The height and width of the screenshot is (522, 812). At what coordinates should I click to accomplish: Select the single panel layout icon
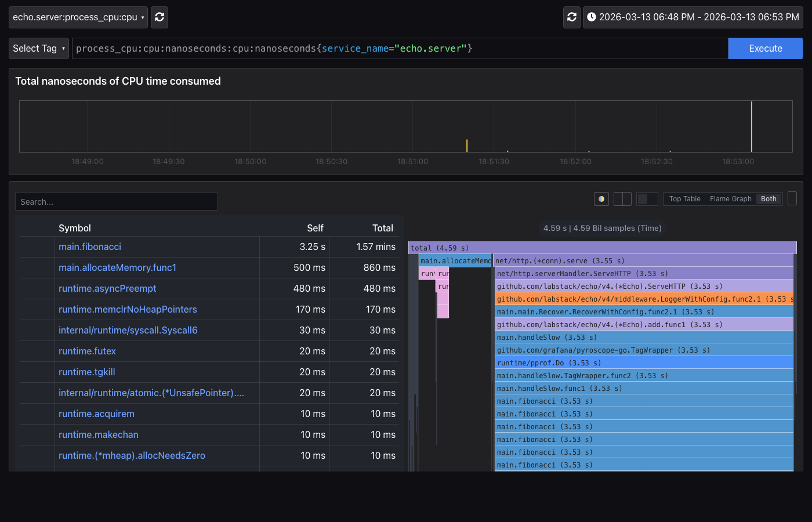tap(647, 198)
